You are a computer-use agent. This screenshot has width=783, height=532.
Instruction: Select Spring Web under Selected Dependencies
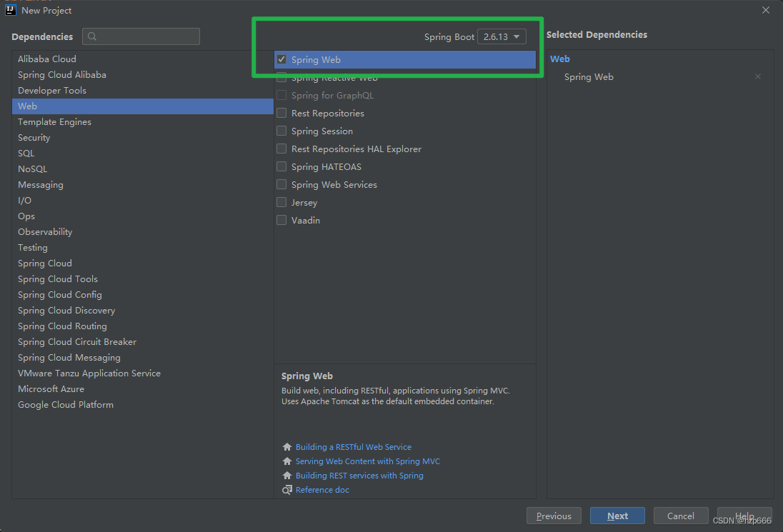pos(589,77)
